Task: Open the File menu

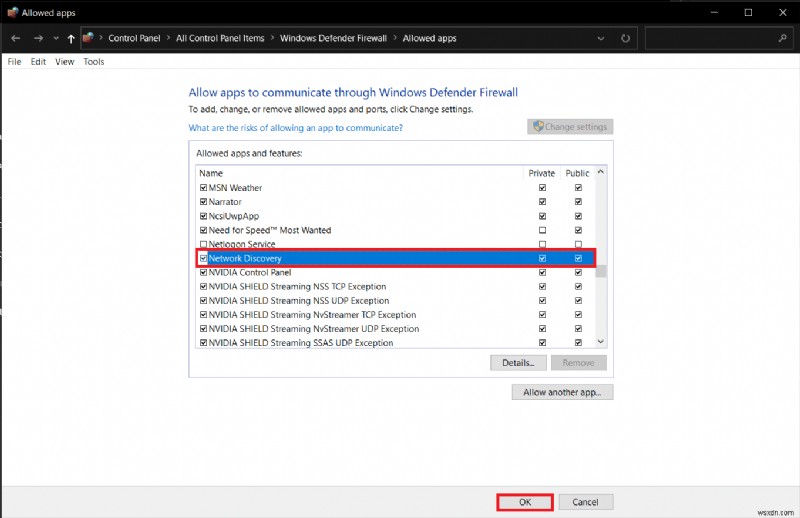Action: coord(14,62)
